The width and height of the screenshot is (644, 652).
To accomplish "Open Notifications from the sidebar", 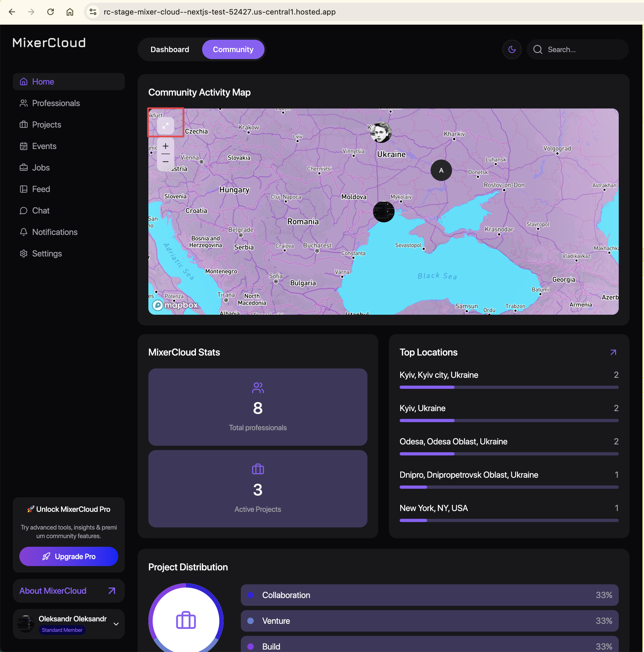I will tap(55, 232).
